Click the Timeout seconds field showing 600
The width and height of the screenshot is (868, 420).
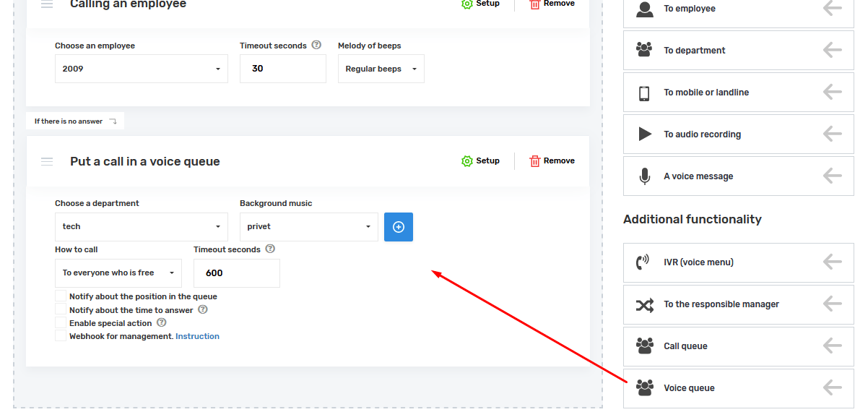click(236, 273)
